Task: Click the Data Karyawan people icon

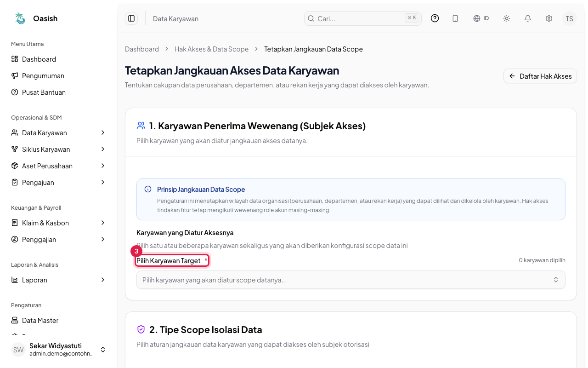Action: (x=15, y=132)
